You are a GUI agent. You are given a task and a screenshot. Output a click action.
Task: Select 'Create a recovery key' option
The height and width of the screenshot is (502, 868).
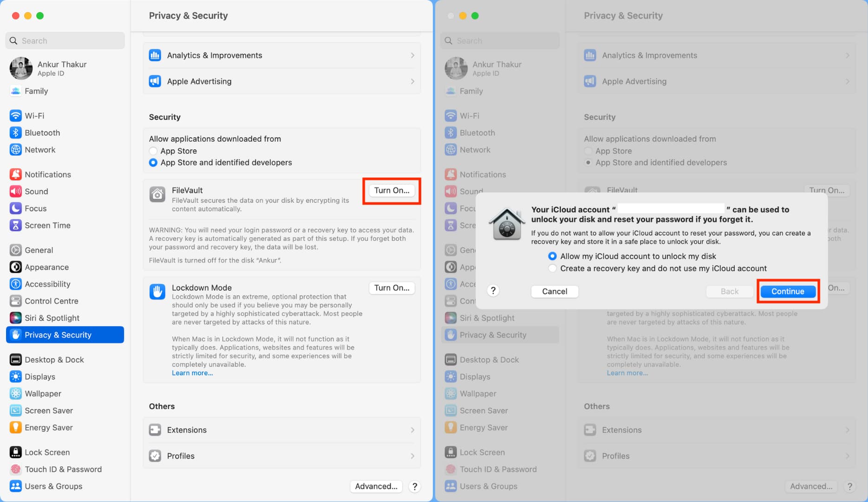click(x=552, y=268)
